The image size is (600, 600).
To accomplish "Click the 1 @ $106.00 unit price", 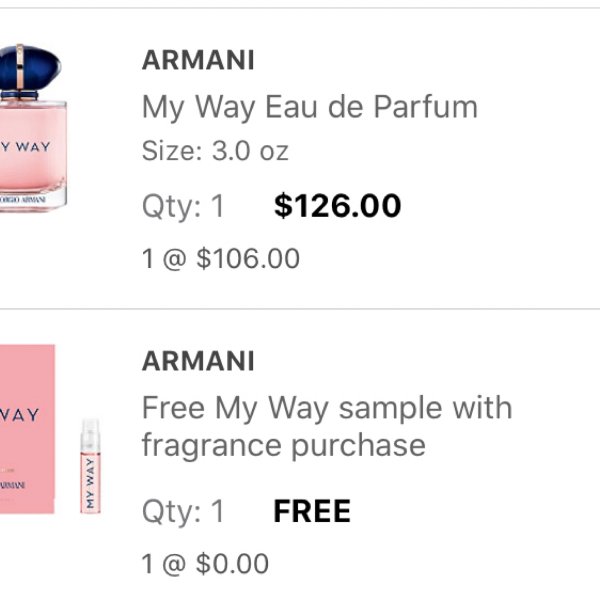I will point(221,258).
